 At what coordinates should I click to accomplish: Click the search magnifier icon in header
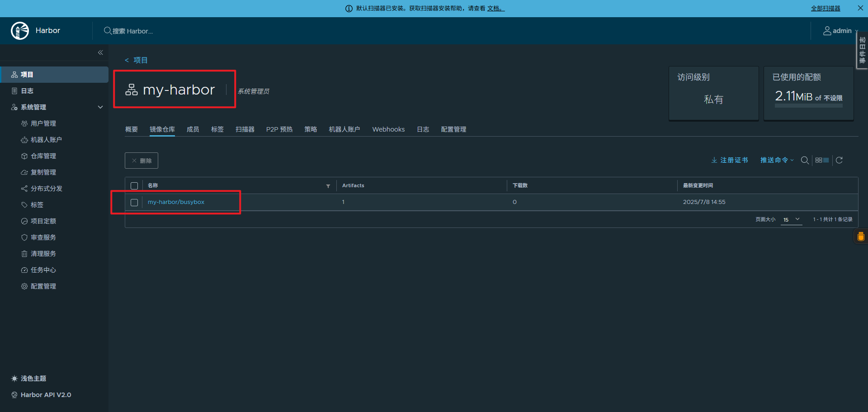click(x=108, y=31)
